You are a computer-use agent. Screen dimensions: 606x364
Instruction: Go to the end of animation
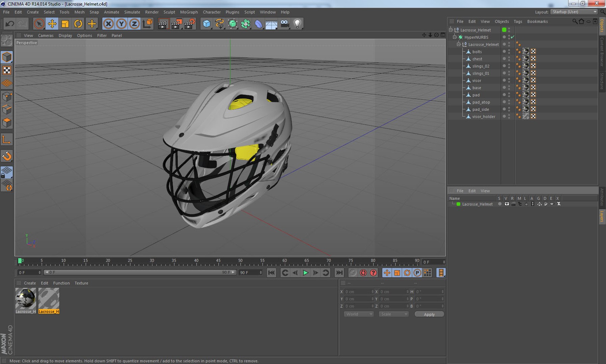click(x=339, y=273)
